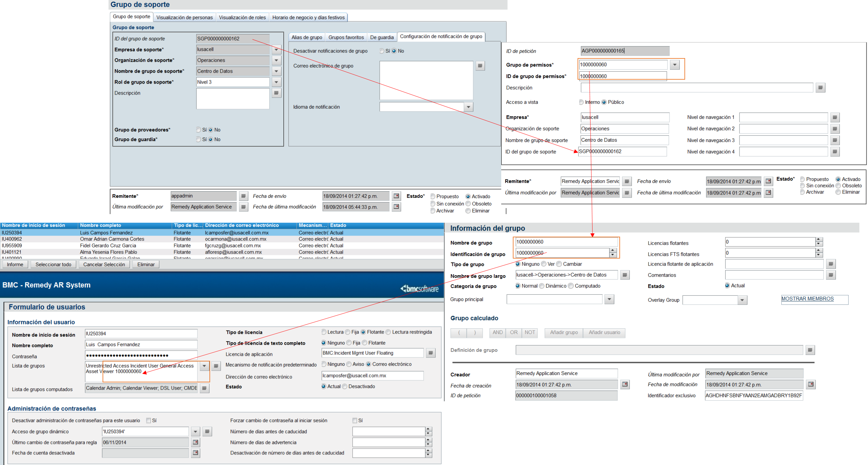Image resolution: width=868 pixels, height=465 pixels.
Task: Open the De guardia tab
Action: click(x=381, y=37)
